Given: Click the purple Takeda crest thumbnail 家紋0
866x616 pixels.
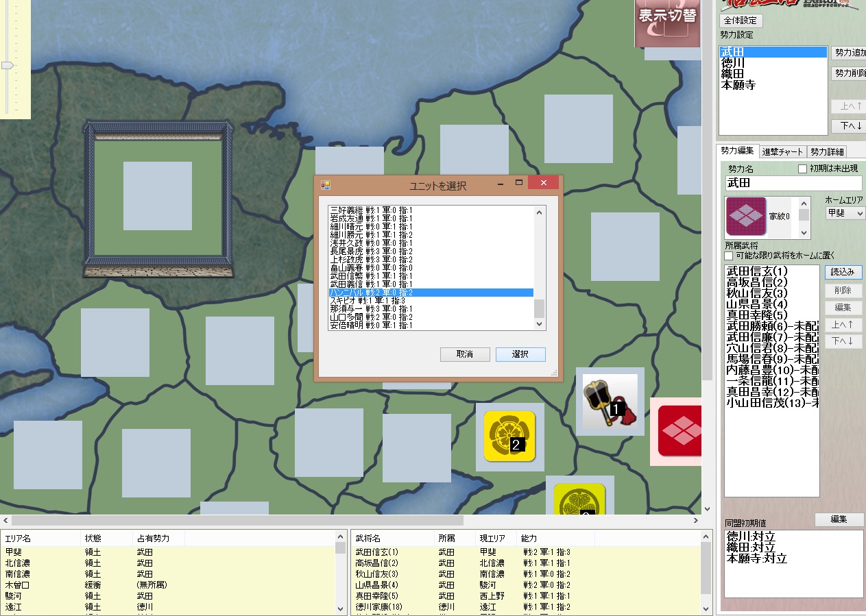Looking at the screenshot, I should click(x=746, y=217).
